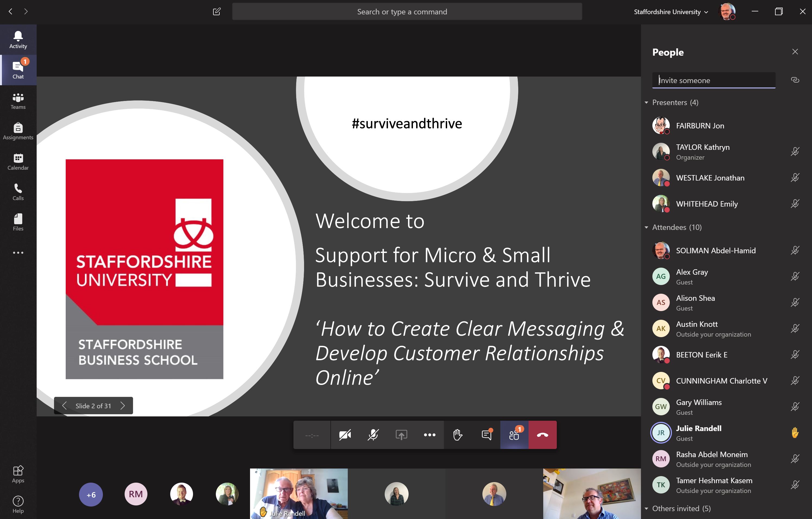The height and width of the screenshot is (519, 812).
Task: Copy the meeting join link
Action: click(795, 80)
